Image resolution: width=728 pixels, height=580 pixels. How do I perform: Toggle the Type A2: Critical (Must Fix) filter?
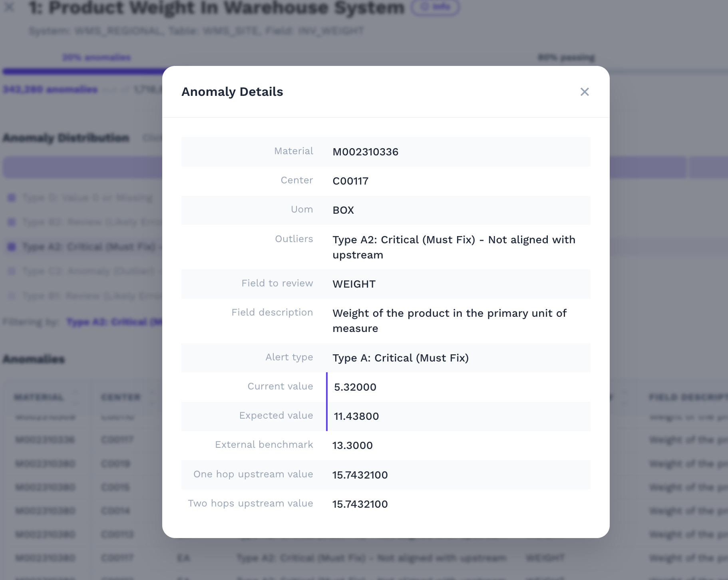click(89, 247)
